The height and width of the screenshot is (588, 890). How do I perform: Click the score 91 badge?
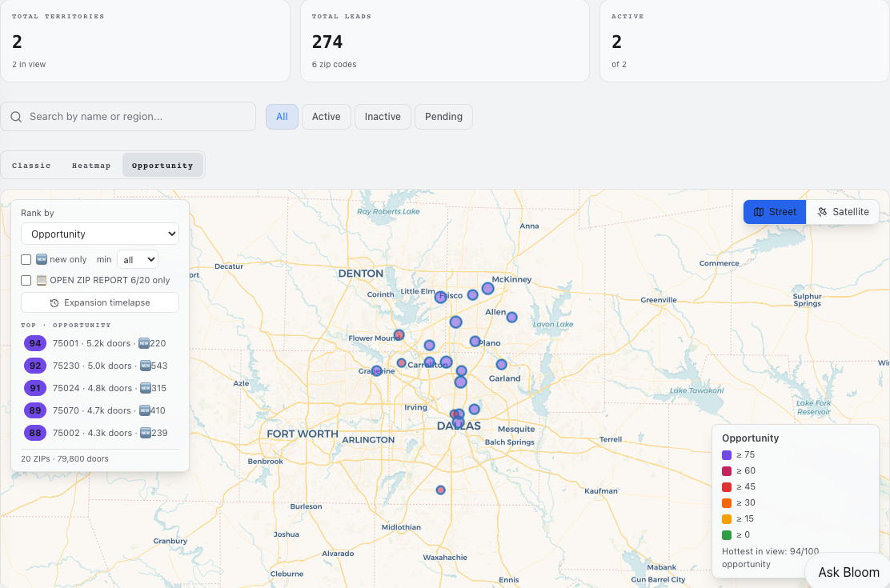[x=35, y=388]
